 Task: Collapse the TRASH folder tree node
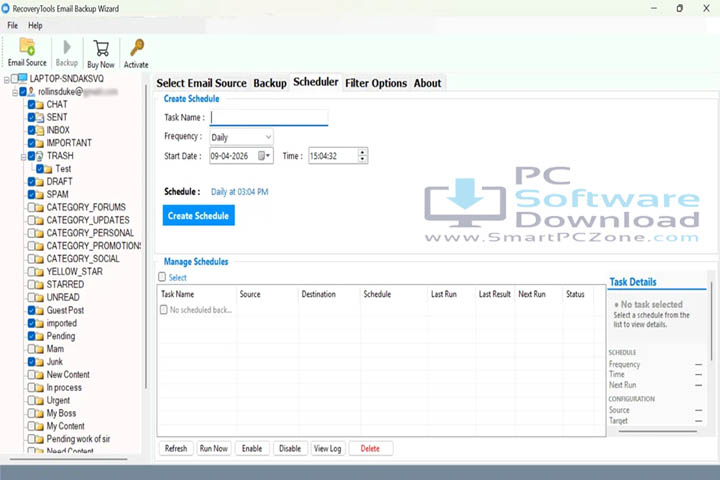[23, 157]
